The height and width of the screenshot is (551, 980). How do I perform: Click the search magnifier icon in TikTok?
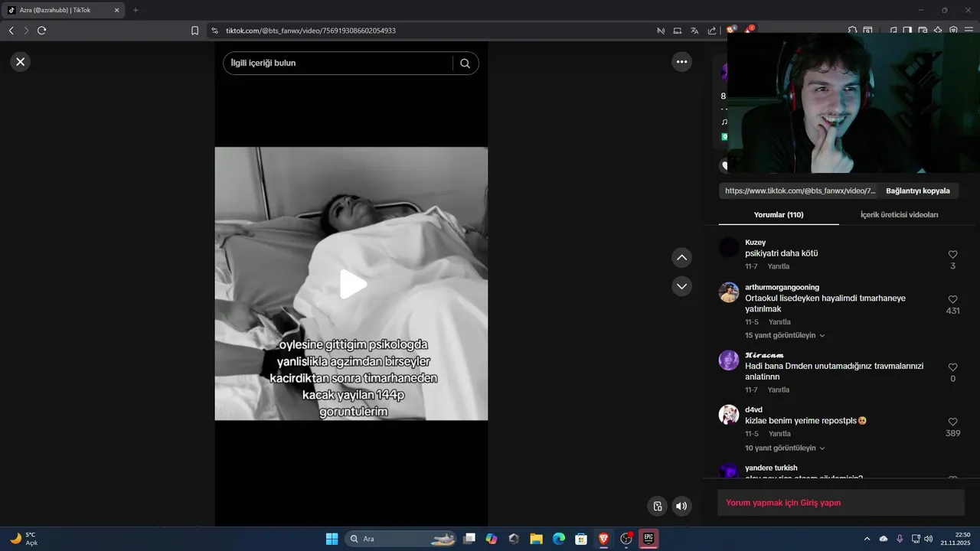point(465,64)
